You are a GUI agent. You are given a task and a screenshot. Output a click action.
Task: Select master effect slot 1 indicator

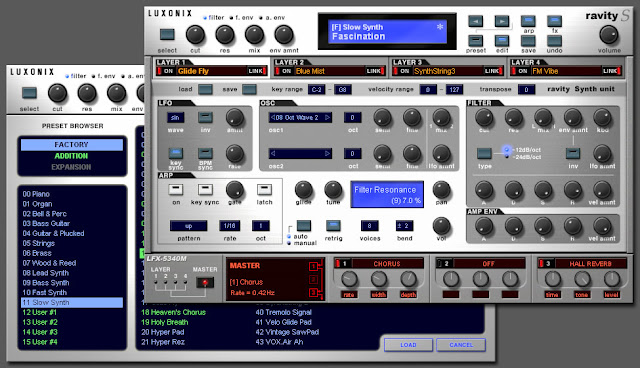313,266
